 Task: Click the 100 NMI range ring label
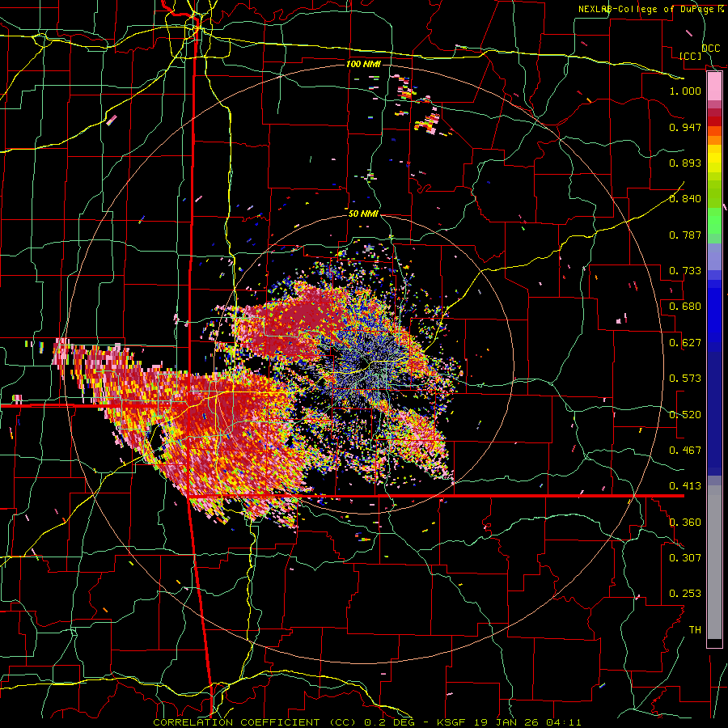click(x=363, y=64)
